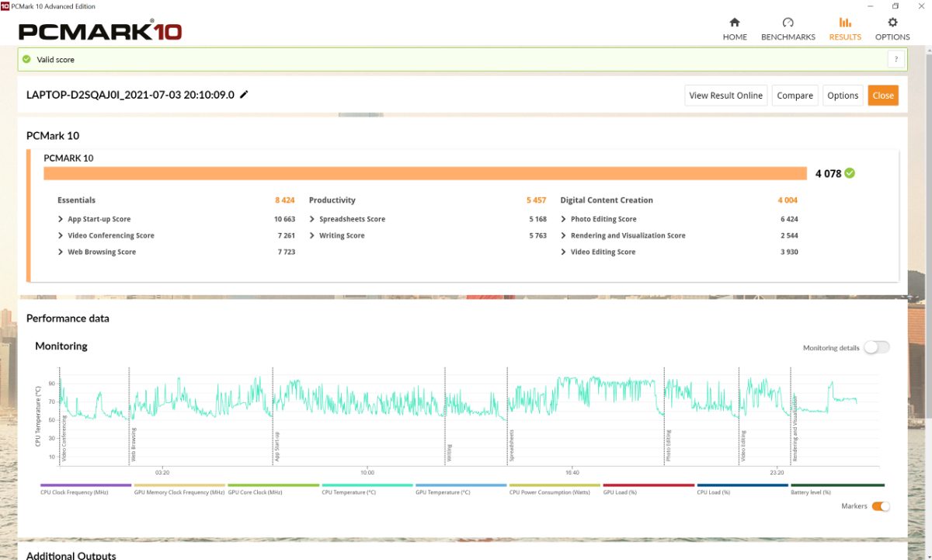
Task: Open the Benchmarks gauge icon
Action: tap(788, 23)
